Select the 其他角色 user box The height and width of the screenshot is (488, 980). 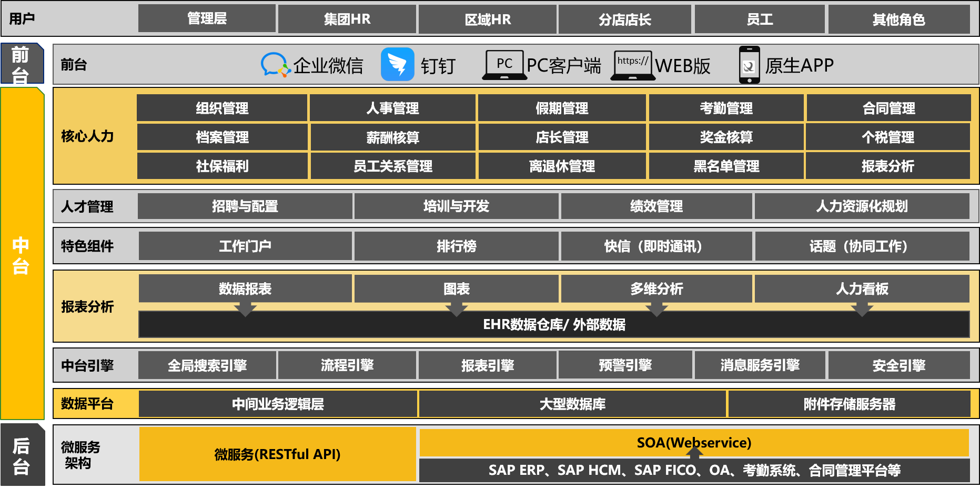pos(899,19)
